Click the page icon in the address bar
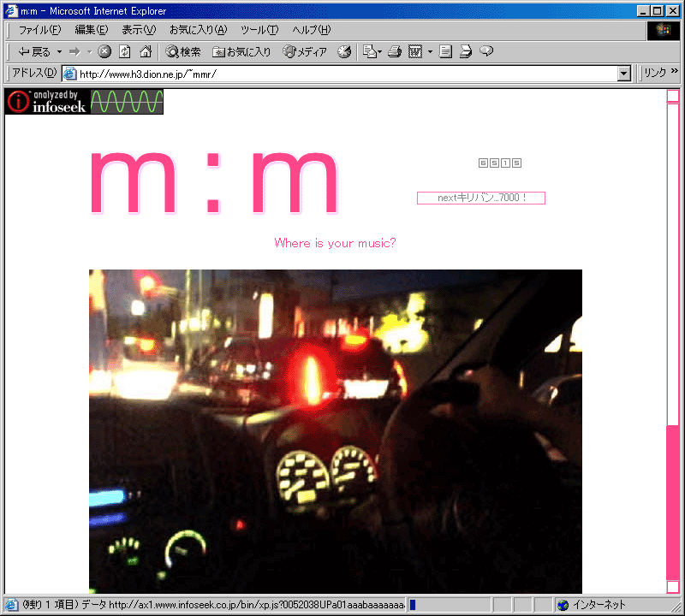Image resolution: width=685 pixels, height=616 pixels. click(x=70, y=74)
